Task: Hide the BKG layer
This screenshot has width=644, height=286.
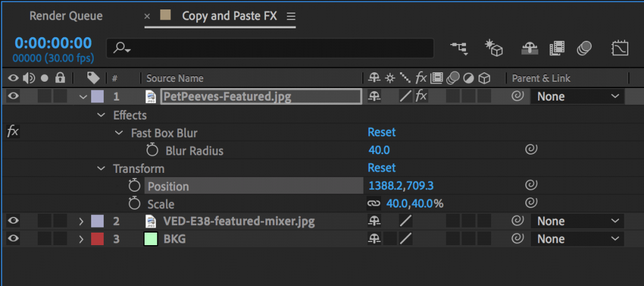Action: pyautogui.click(x=14, y=239)
